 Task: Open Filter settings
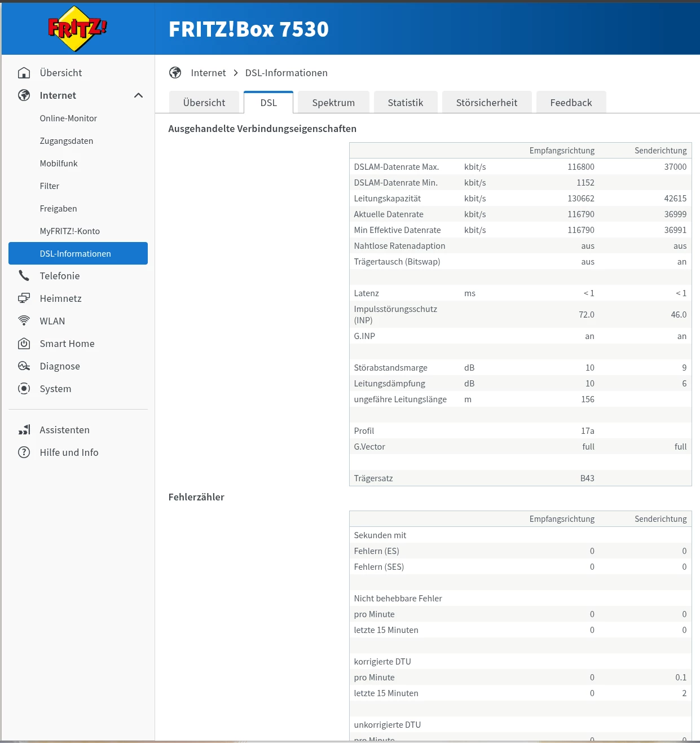tap(50, 186)
